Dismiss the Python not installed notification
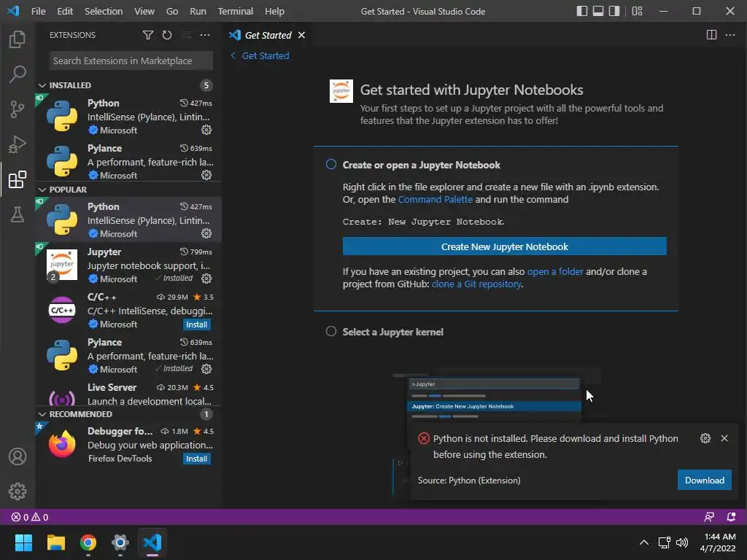 coord(724,438)
